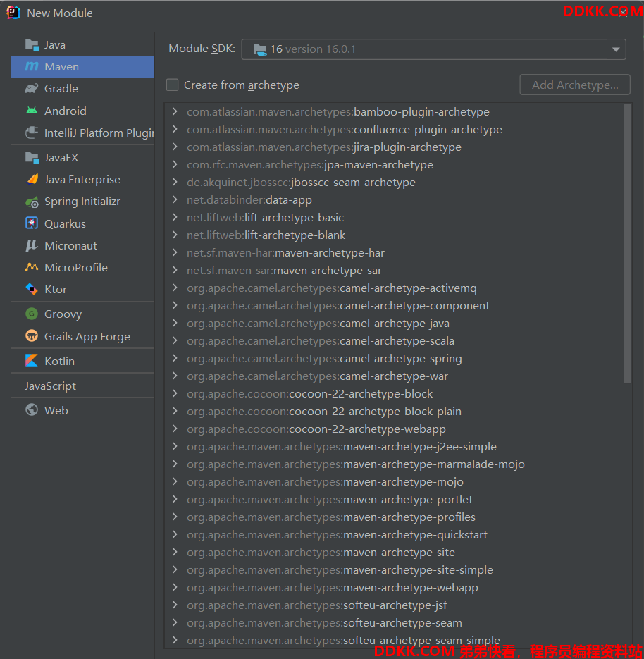This screenshot has height=659, width=644.
Task: Click the JavaFX folder icon
Action: pyautogui.click(x=32, y=158)
